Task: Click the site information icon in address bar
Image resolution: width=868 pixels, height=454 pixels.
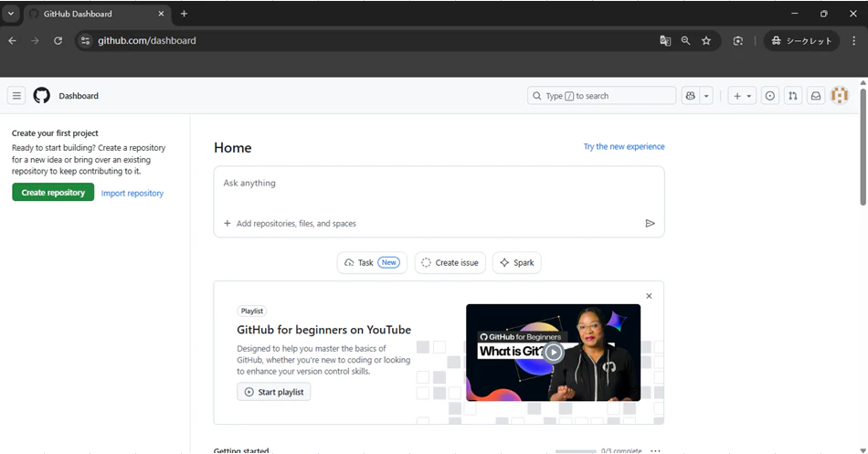Action: click(85, 40)
